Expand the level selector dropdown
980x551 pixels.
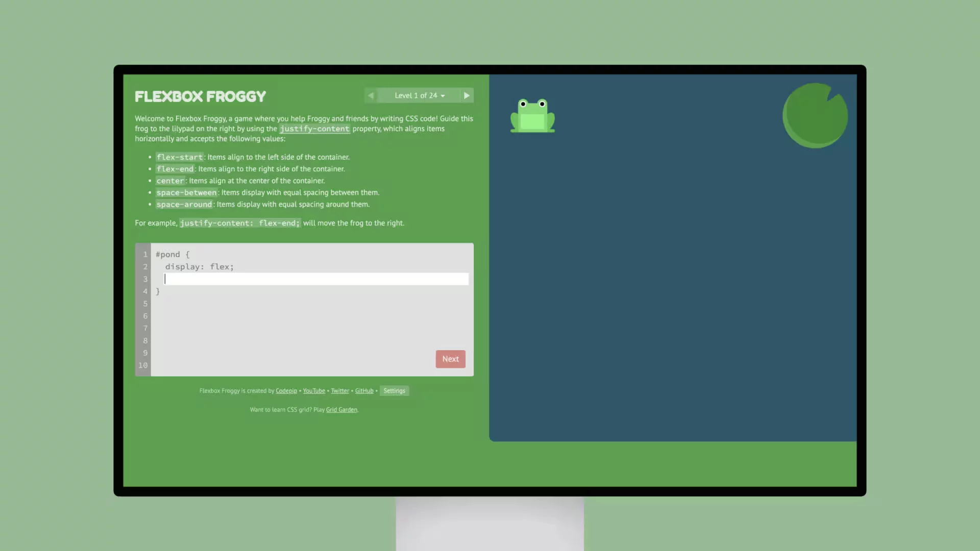[419, 95]
